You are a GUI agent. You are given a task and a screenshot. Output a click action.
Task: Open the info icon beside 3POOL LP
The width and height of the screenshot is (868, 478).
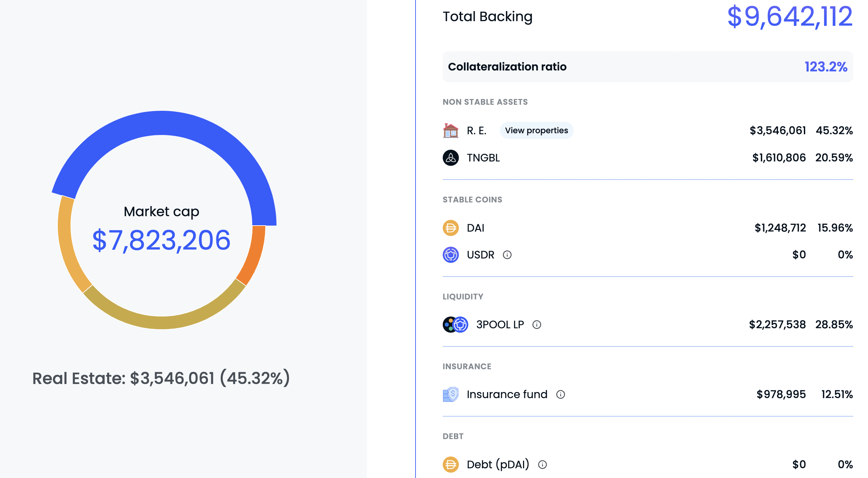(x=536, y=325)
